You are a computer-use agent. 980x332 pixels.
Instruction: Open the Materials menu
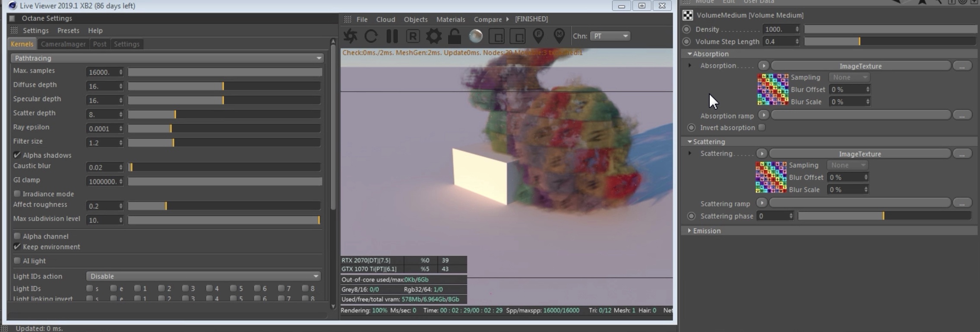click(x=451, y=19)
